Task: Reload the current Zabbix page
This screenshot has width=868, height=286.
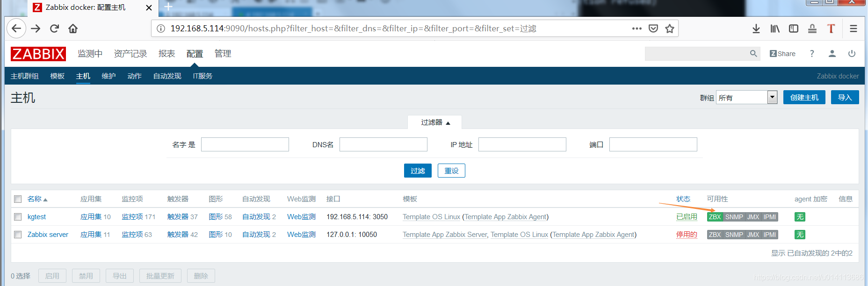Action: click(x=54, y=29)
